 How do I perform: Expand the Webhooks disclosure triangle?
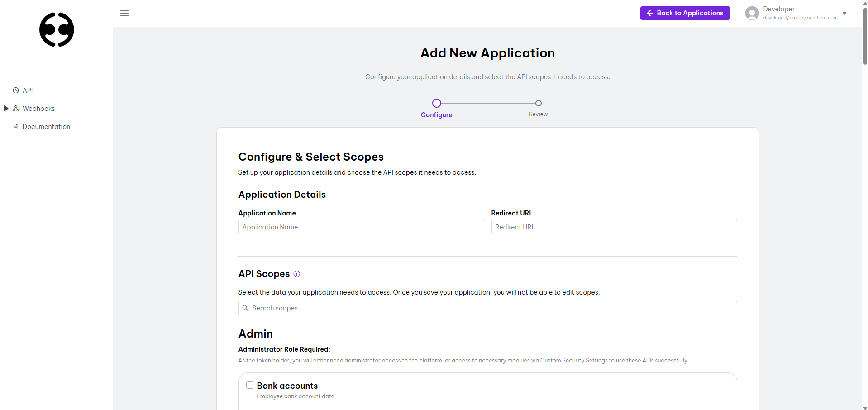coord(6,108)
